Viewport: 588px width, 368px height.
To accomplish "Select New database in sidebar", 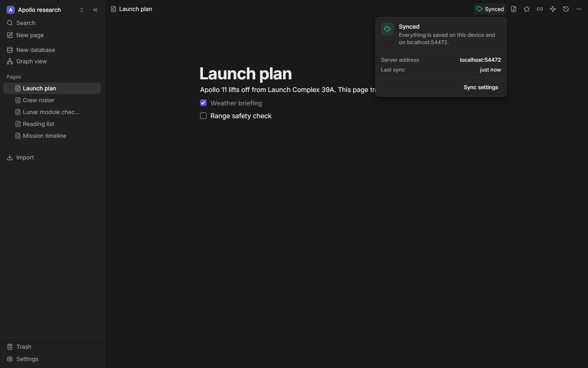I will pos(52,50).
